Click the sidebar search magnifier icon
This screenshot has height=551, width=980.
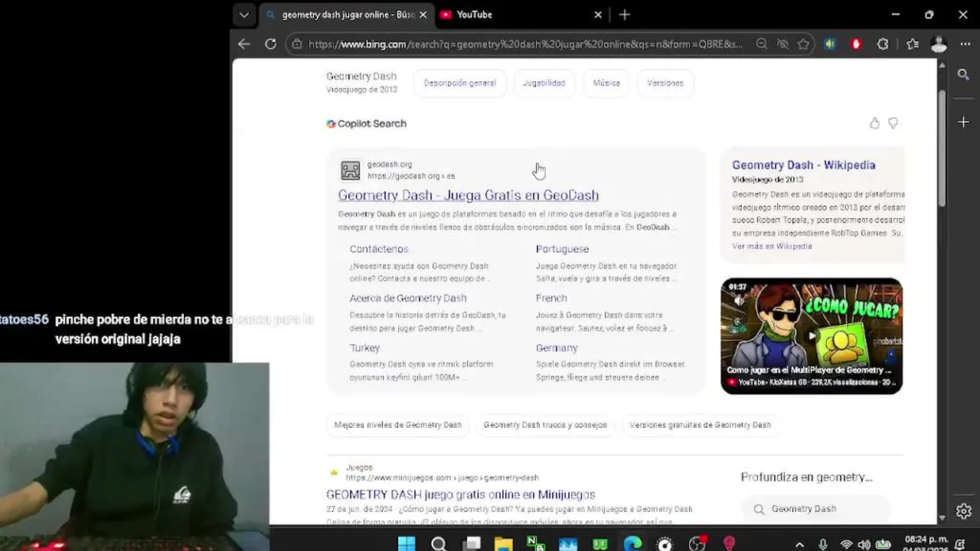[x=963, y=75]
